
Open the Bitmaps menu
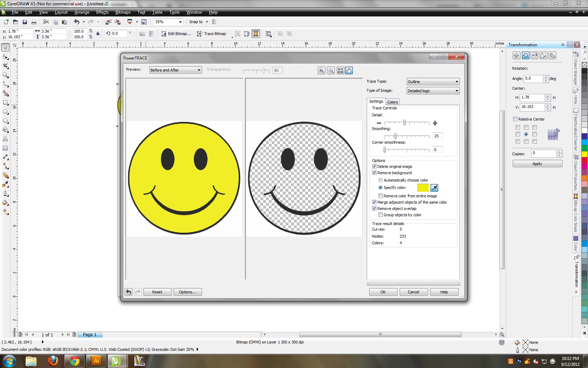click(123, 12)
